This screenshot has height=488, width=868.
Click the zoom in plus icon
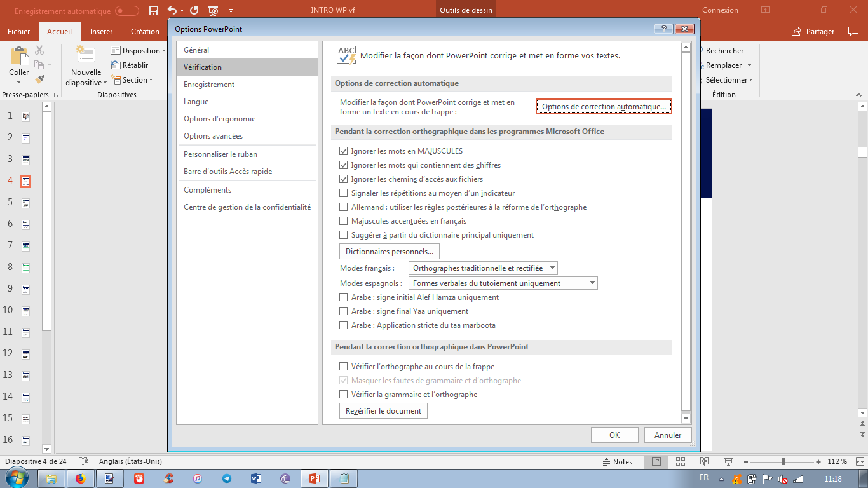[820, 461]
